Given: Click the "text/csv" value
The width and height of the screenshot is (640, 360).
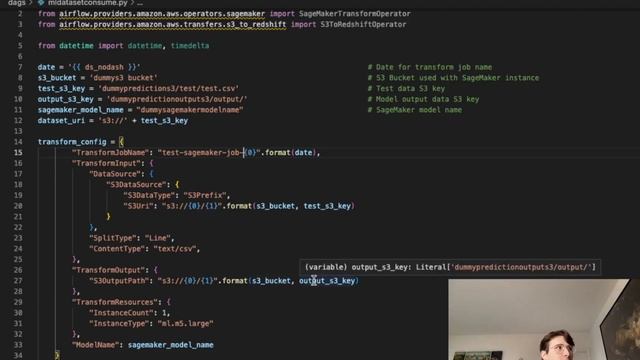Looking at the screenshot, I should 175,249.
